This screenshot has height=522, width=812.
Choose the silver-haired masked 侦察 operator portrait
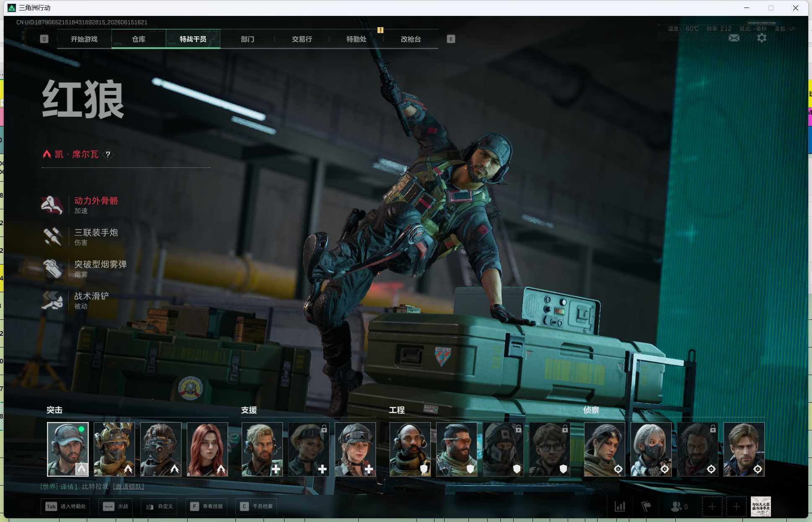[x=651, y=449]
